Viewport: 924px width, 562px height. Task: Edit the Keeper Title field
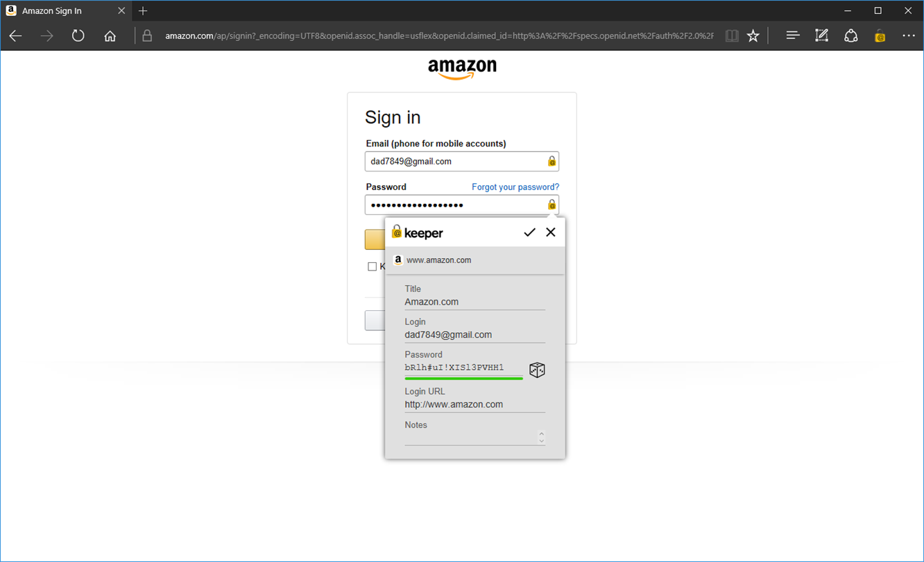click(475, 302)
